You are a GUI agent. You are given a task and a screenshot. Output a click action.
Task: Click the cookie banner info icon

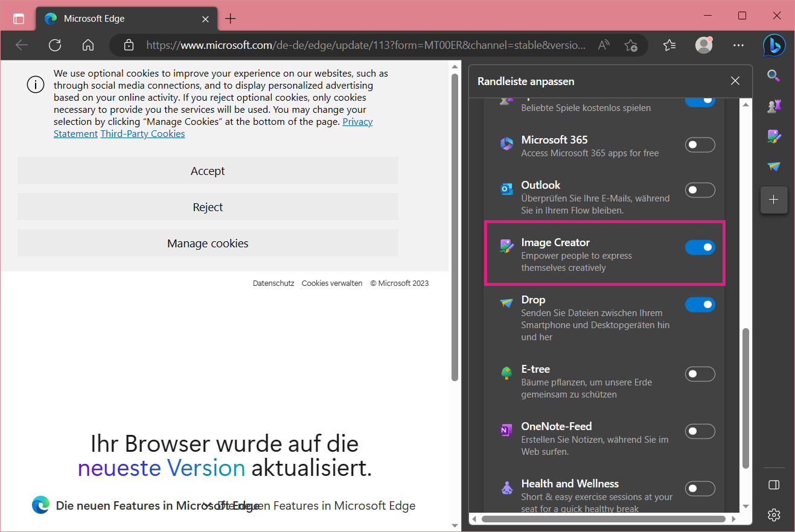36,85
